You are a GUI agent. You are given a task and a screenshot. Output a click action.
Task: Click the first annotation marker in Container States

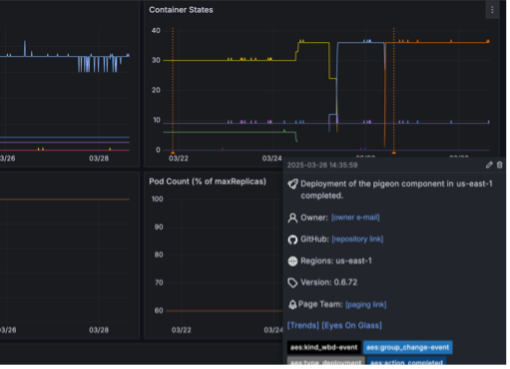(x=174, y=154)
